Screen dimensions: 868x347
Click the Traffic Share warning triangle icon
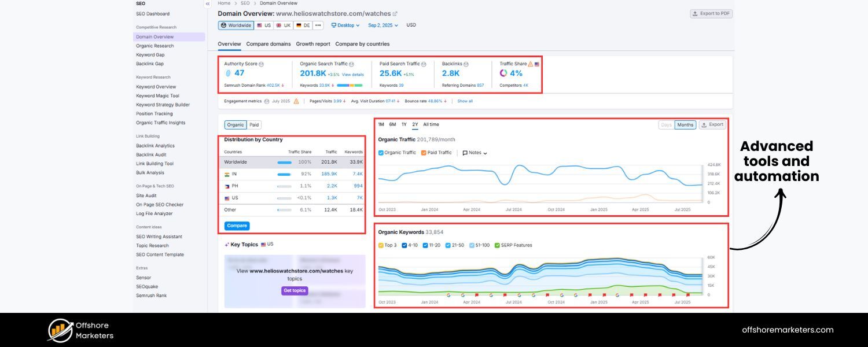[531, 64]
